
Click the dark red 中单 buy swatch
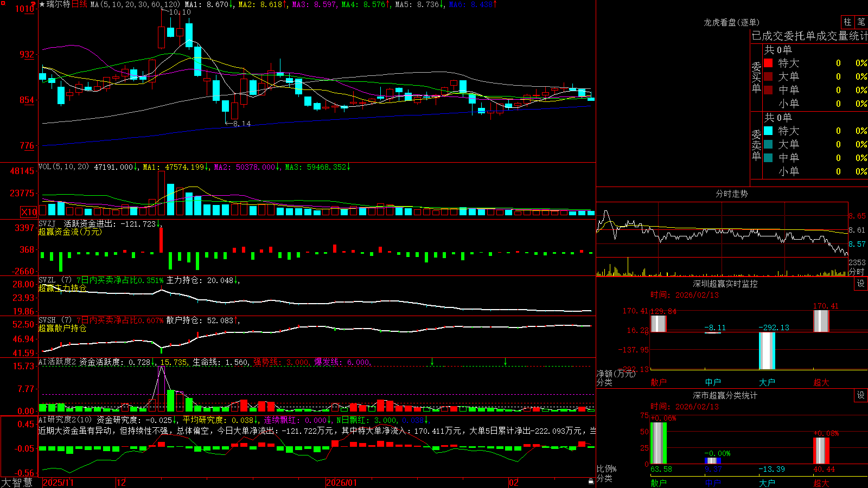pyautogui.click(x=768, y=90)
